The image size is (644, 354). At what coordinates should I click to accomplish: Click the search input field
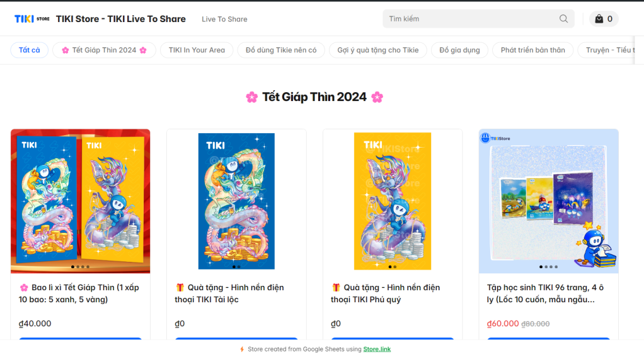point(469,19)
